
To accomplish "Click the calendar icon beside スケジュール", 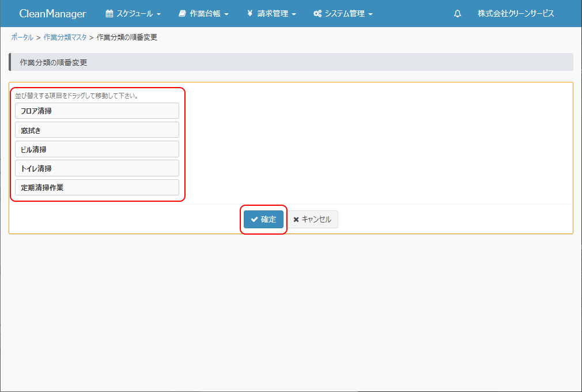I will [109, 14].
